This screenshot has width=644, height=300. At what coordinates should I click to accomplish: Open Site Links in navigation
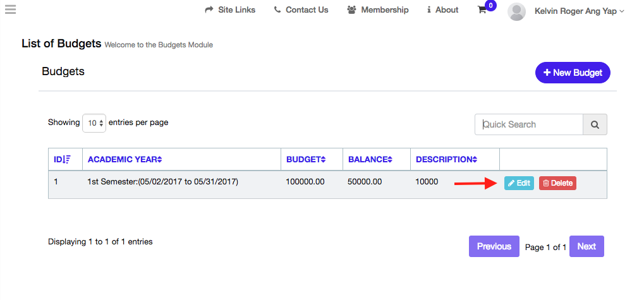tap(230, 10)
